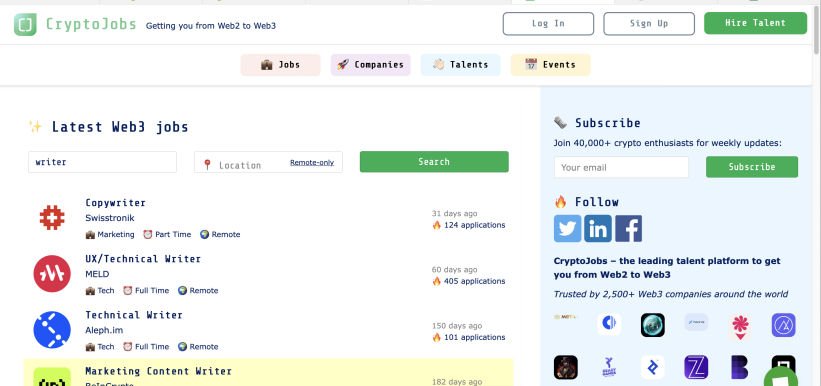
Task: Click the blue figure company logo
Action: [x=609, y=367]
